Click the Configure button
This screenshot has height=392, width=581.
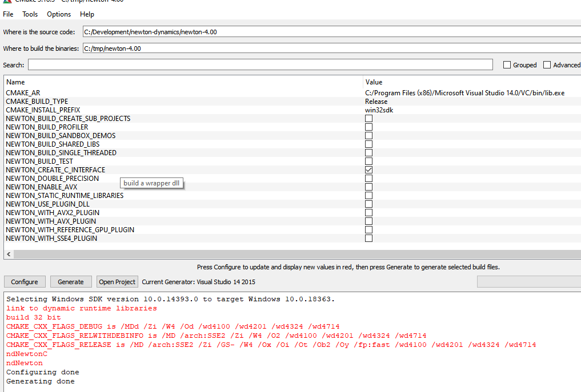coord(25,282)
